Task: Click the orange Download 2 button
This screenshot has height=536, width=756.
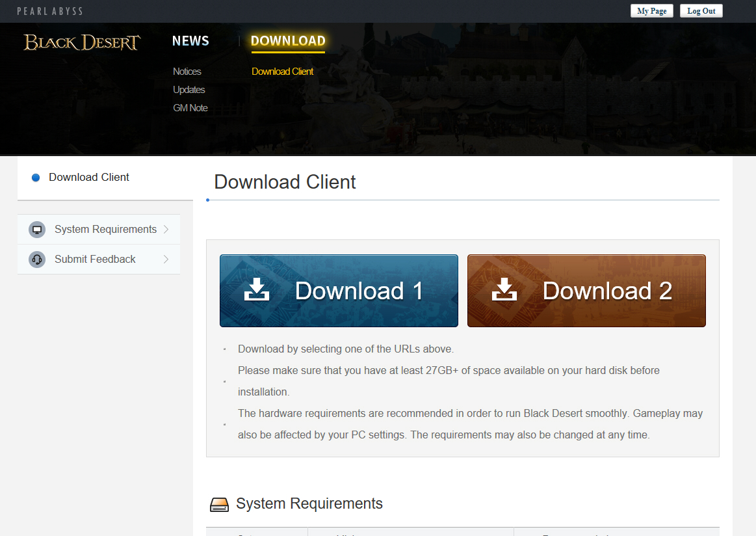Action: 586,291
